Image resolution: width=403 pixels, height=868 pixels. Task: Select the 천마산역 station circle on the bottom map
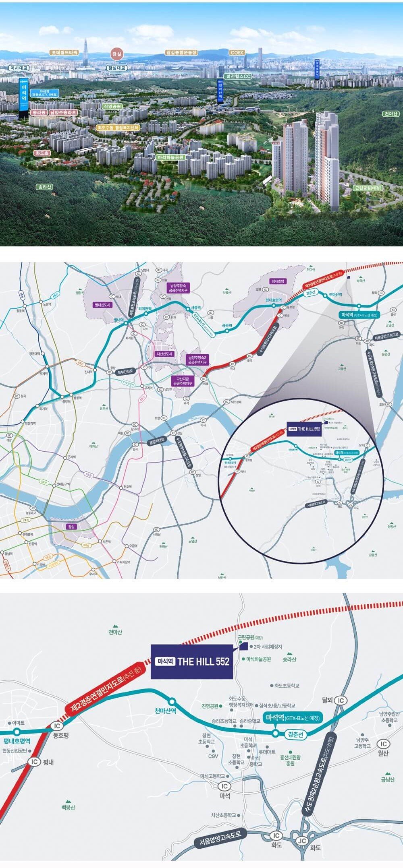click(172, 701)
